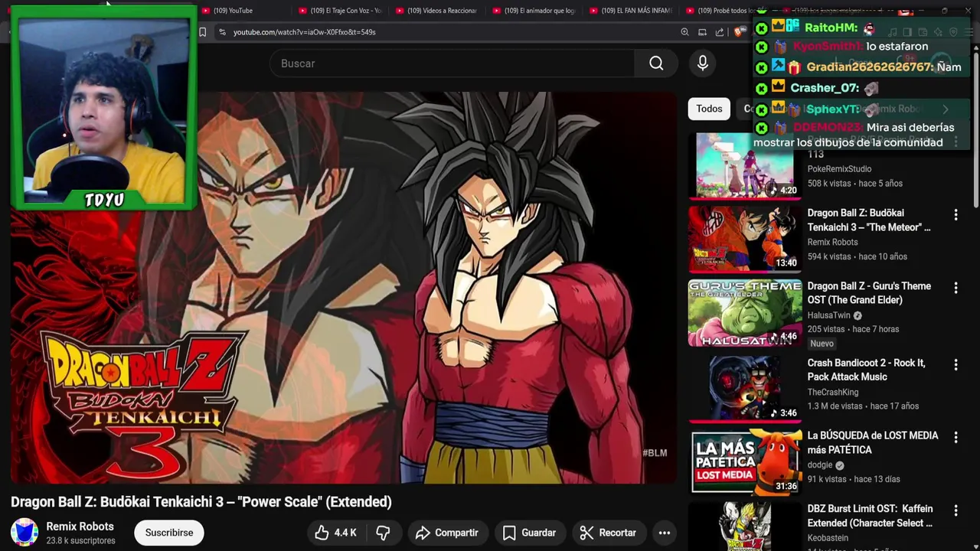The height and width of the screenshot is (551, 980).
Task: Open options menu for The Meteor video
Action: click(955, 215)
